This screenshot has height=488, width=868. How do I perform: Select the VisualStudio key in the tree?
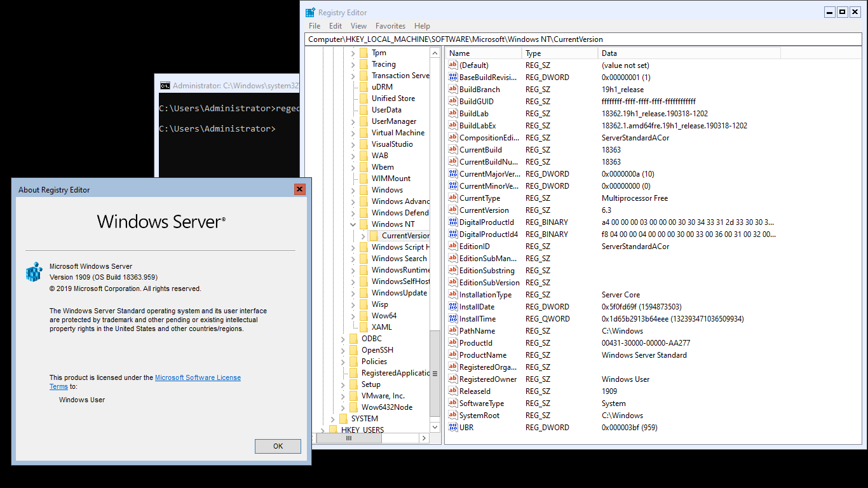392,144
